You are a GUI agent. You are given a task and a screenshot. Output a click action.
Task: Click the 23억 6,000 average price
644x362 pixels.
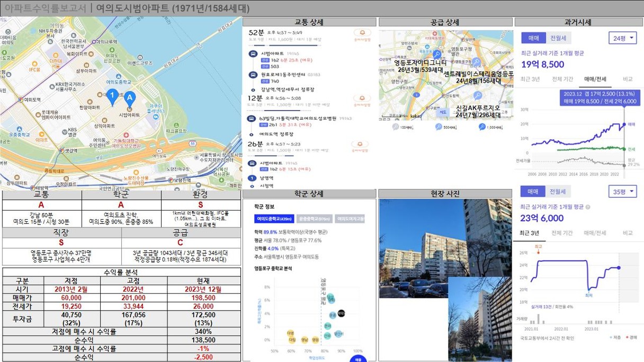tap(542, 218)
